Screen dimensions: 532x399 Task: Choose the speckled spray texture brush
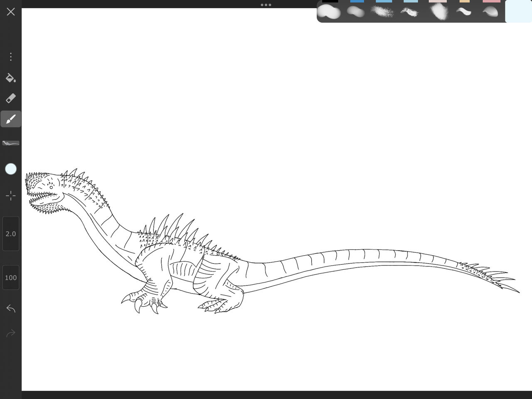[x=382, y=12]
